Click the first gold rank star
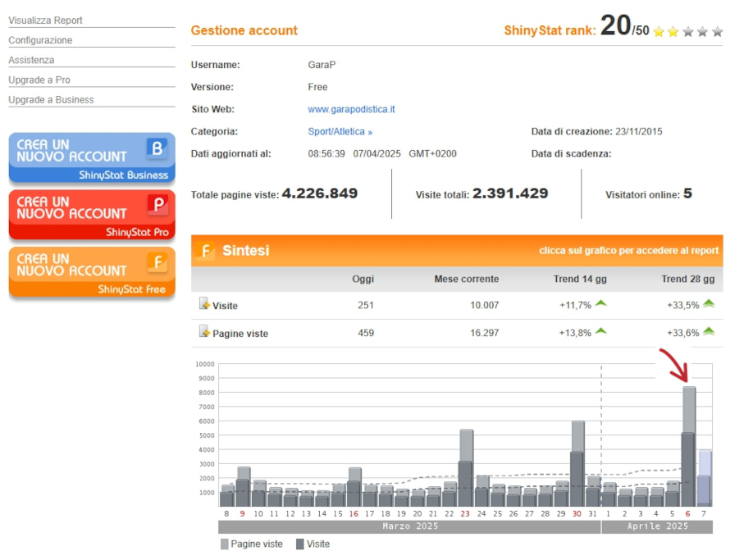 pos(659,32)
